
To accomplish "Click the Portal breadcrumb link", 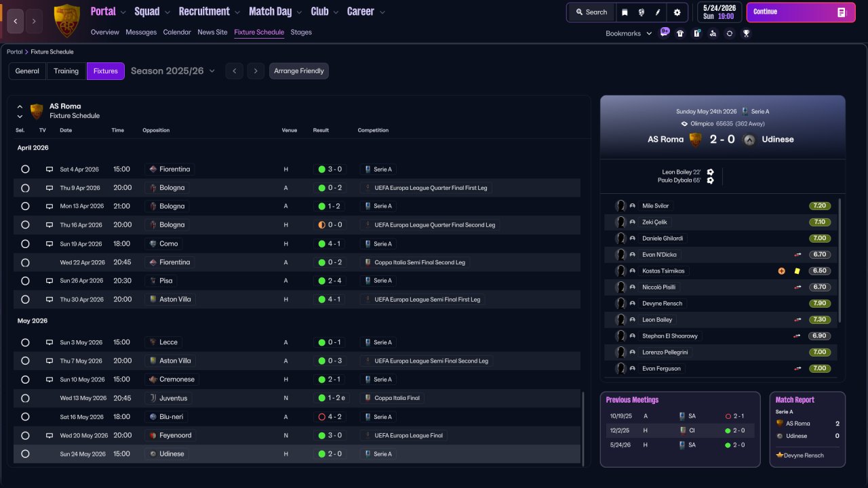I will pos(14,52).
